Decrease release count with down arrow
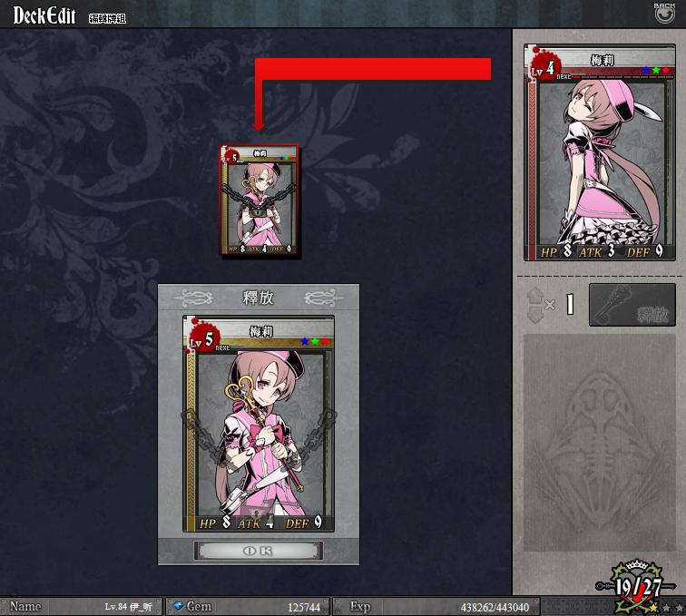The height and width of the screenshot is (616, 686). pyautogui.click(x=535, y=315)
